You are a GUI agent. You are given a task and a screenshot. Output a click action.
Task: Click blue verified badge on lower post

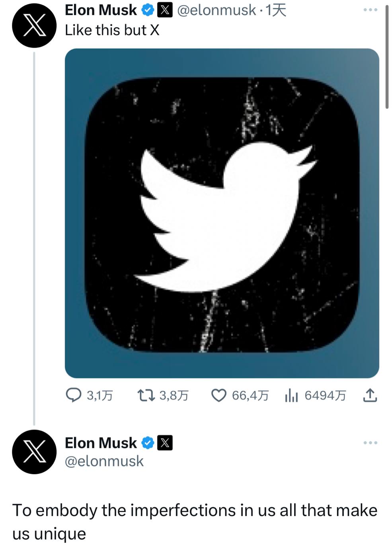point(148,443)
